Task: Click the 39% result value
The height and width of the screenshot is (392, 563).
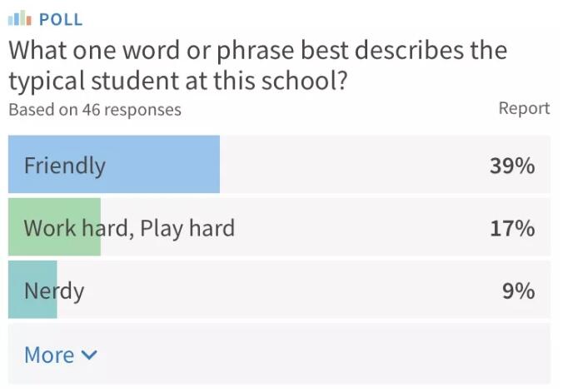Action: click(x=511, y=166)
